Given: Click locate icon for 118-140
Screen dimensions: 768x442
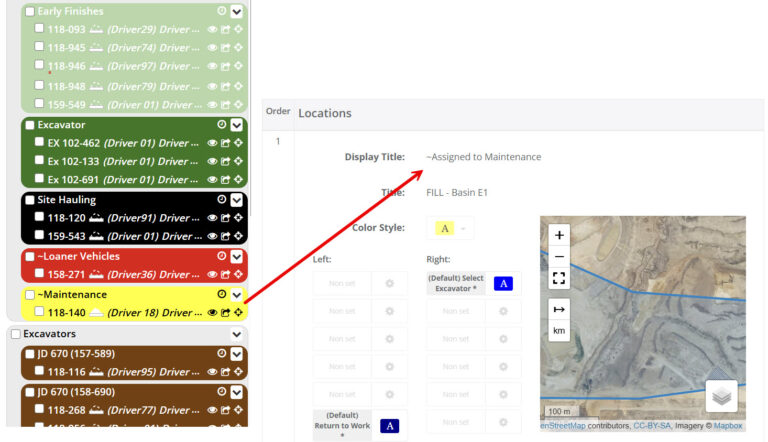Looking at the screenshot, I should click(239, 313).
